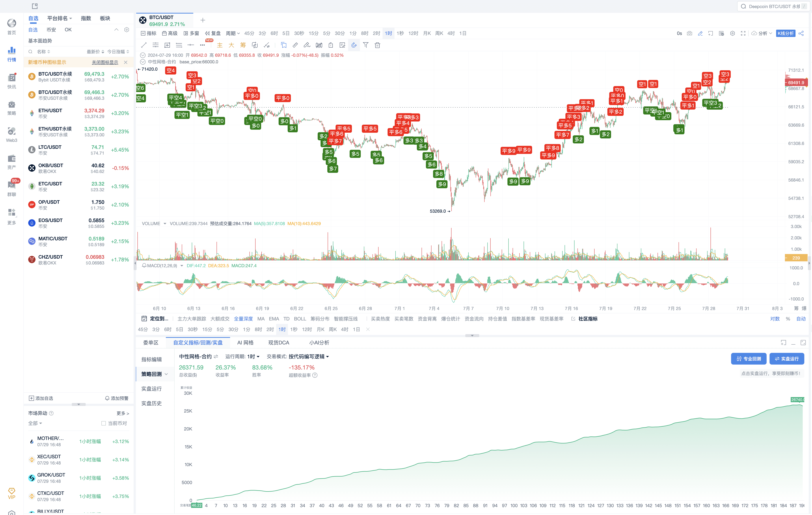Viewport: 812px width, 515px height.
Task: Click 添加预警 to add alert
Action: tap(117, 399)
